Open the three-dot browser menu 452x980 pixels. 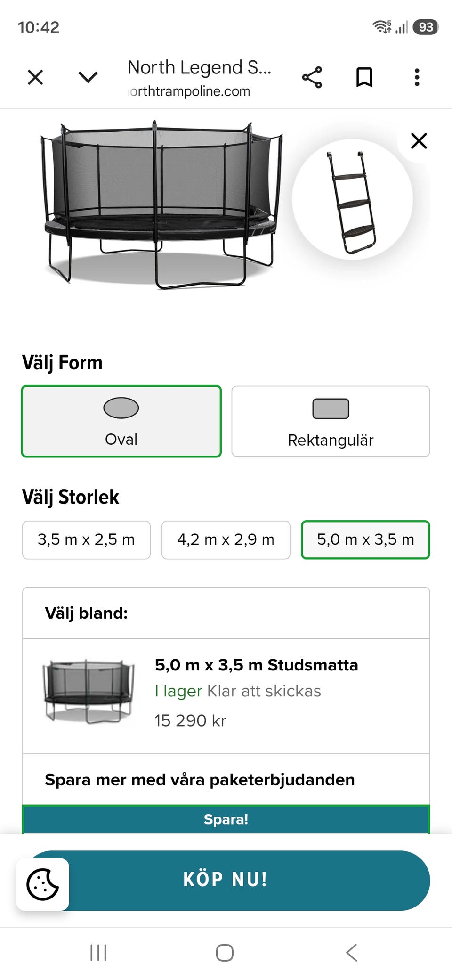click(x=417, y=77)
